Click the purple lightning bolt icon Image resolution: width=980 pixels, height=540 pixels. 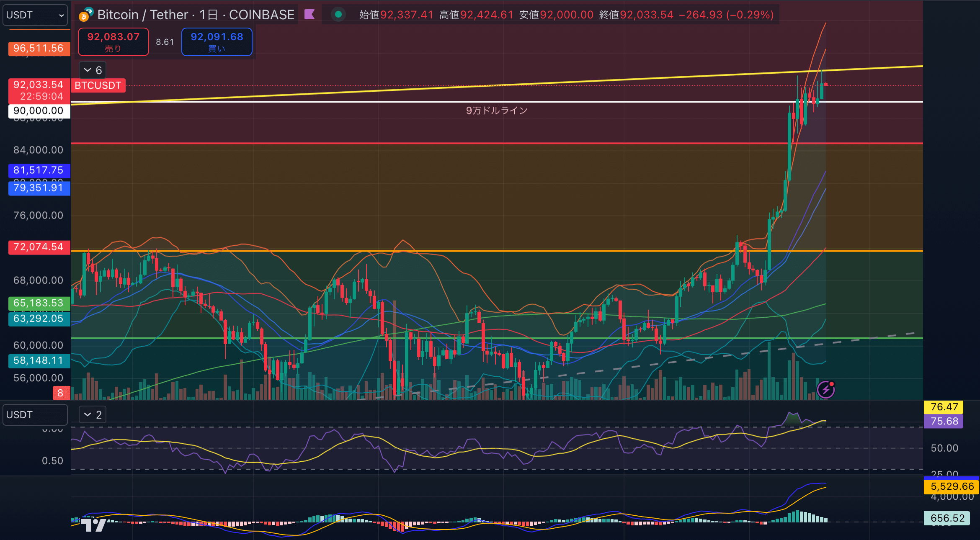825,390
